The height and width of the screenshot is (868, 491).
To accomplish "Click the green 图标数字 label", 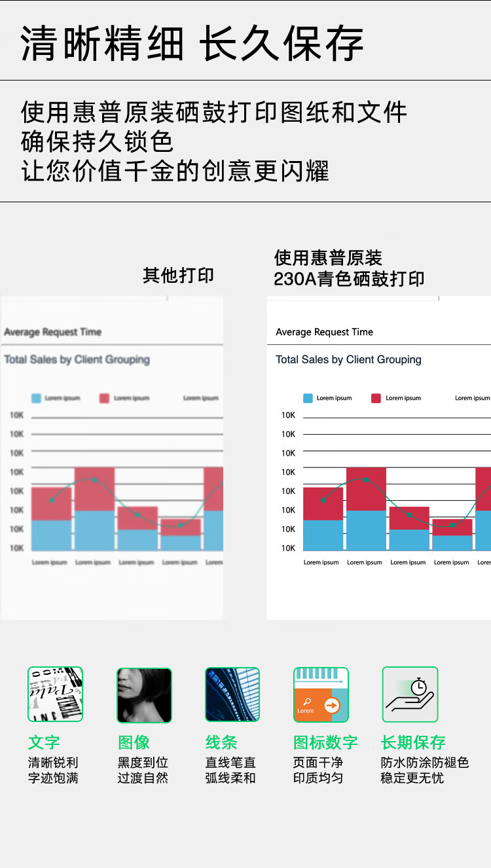I will [x=325, y=742].
